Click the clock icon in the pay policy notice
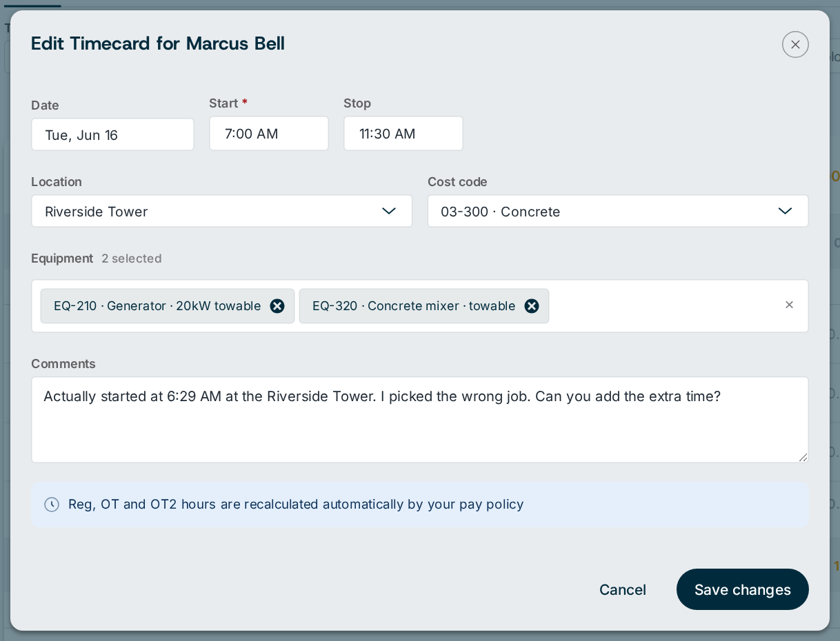The height and width of the screenshot is (641, 840). click(x=52, y=505)
